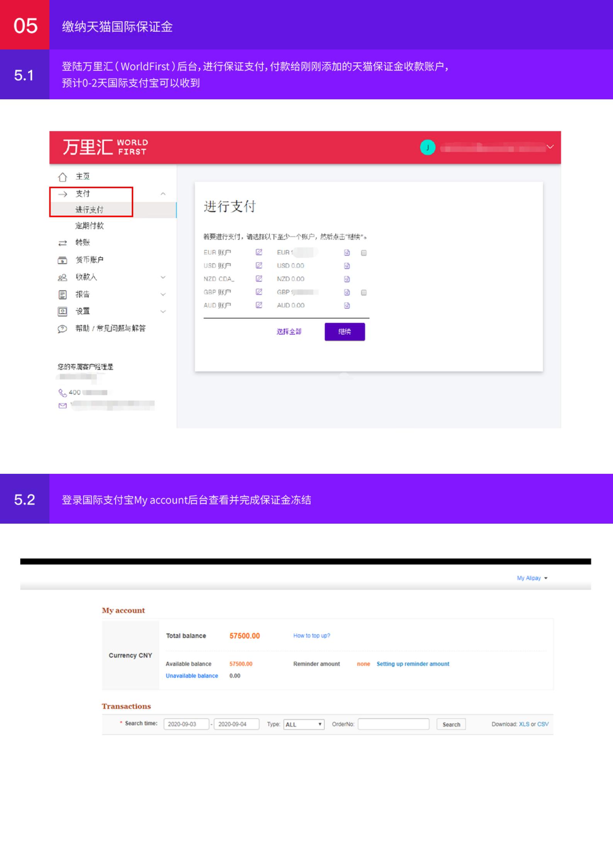
Task: Click the chat bubble help icon
Action: tap(62, 329)
